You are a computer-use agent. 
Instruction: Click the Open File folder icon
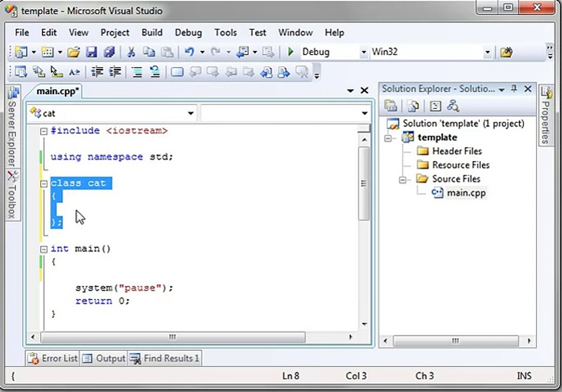tap(74, 52)
